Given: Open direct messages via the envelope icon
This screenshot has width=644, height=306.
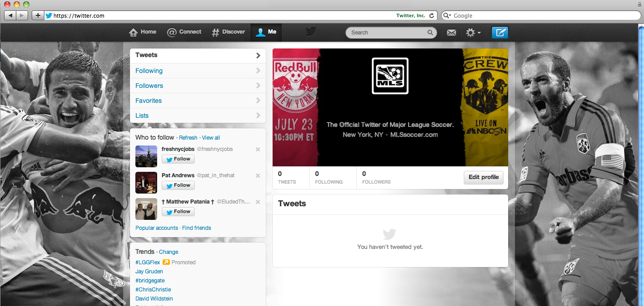Looking at the screenshot, I should tap(451, 32).
